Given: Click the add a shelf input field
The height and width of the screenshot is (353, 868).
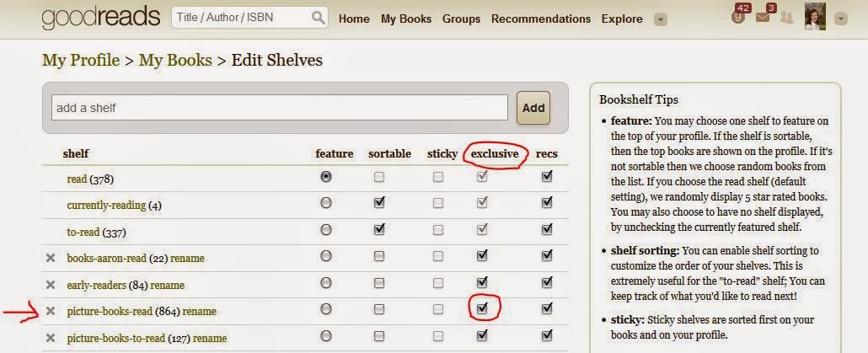Looking at the screenshot, I should click(280, 108).
